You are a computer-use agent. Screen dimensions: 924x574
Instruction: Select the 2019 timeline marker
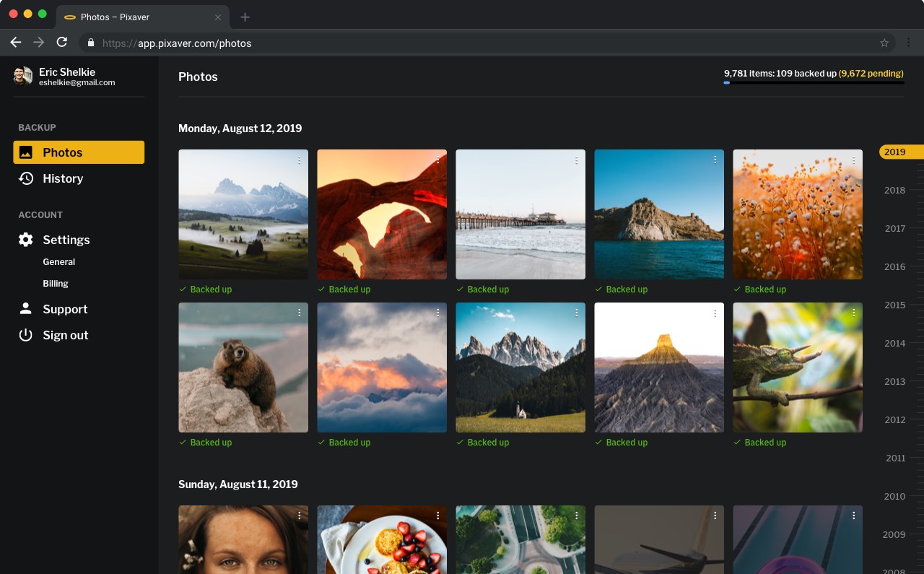coord(901,152)
